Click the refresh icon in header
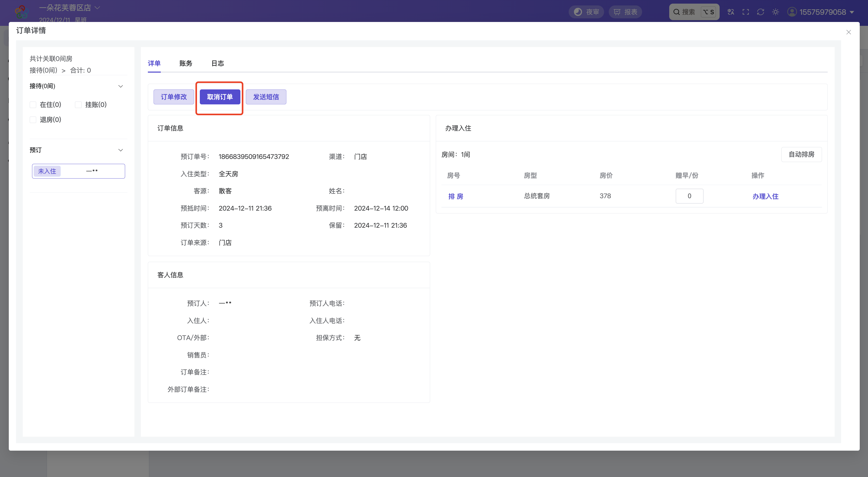Viewport: 868px width, 477px height. click(x=760, y=12)
